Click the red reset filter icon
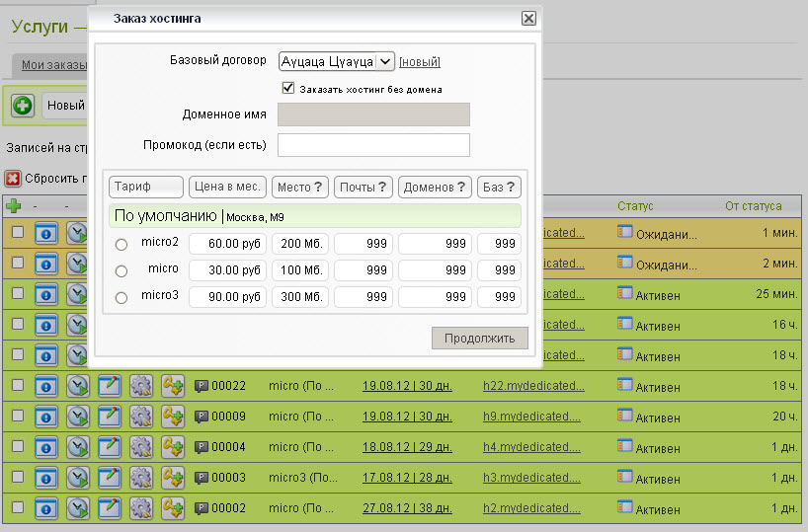Image resolution: width=808 pixels, height=532 pixels. 13,179
